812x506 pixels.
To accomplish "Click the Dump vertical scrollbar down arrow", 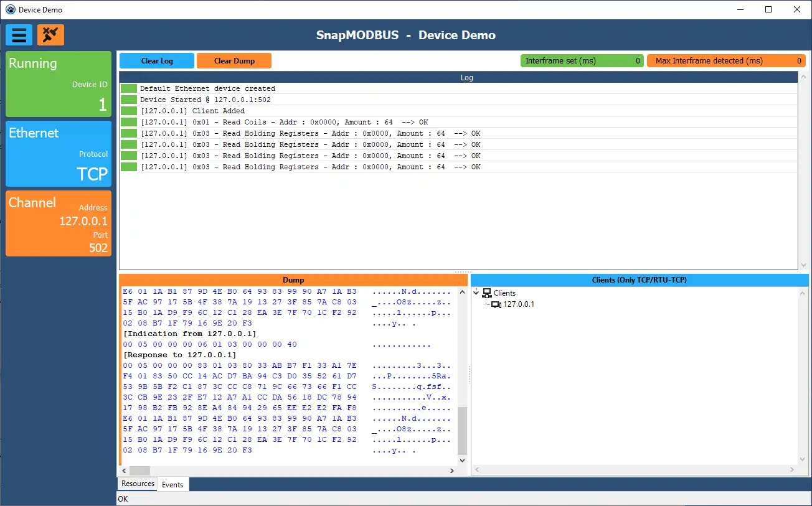I will click(462, 461).
